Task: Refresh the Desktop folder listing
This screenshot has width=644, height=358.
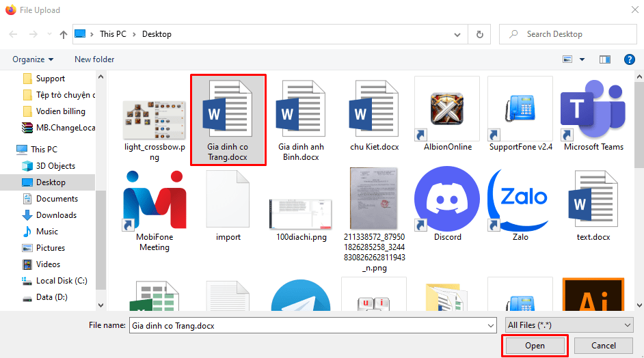Action: 480,34
